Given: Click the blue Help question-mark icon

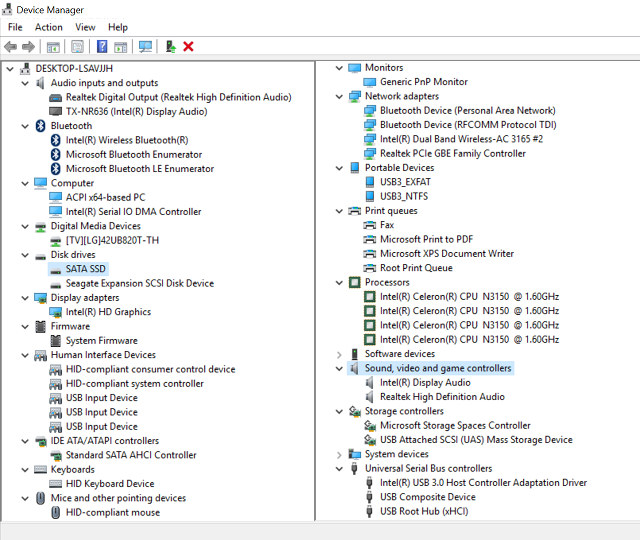Looking at the screenshot, I should coord(102,47).
